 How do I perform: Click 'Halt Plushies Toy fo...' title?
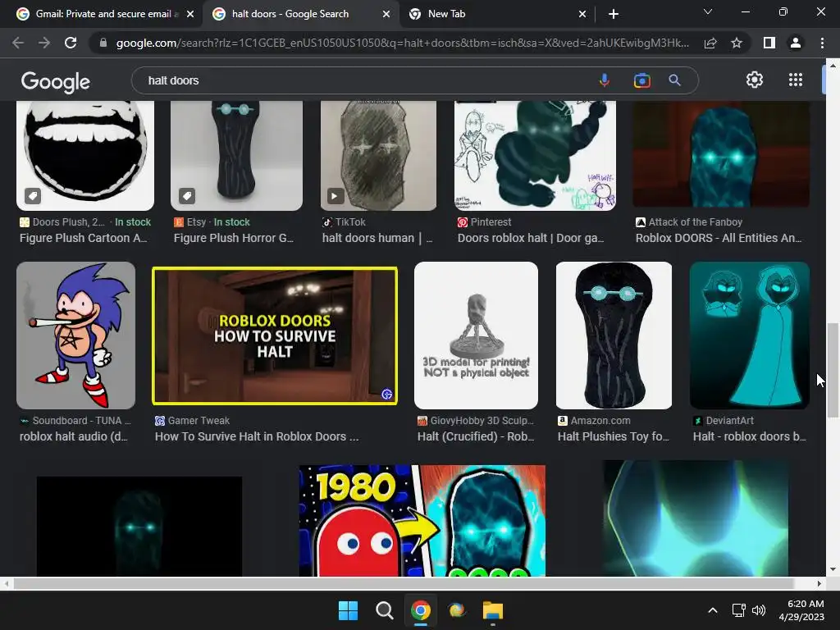[x=614, y=436]
